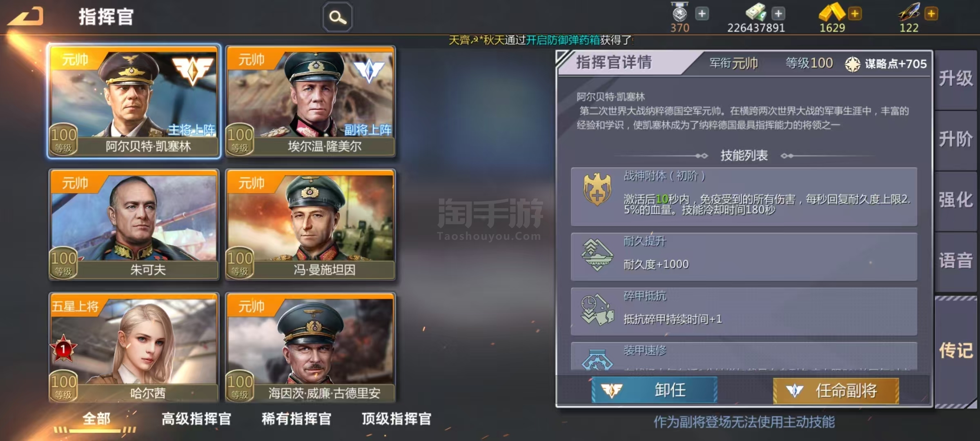Add cash via plus next to 226437891
This screenshot has height=441, width=980.
(x=778, y=13)
